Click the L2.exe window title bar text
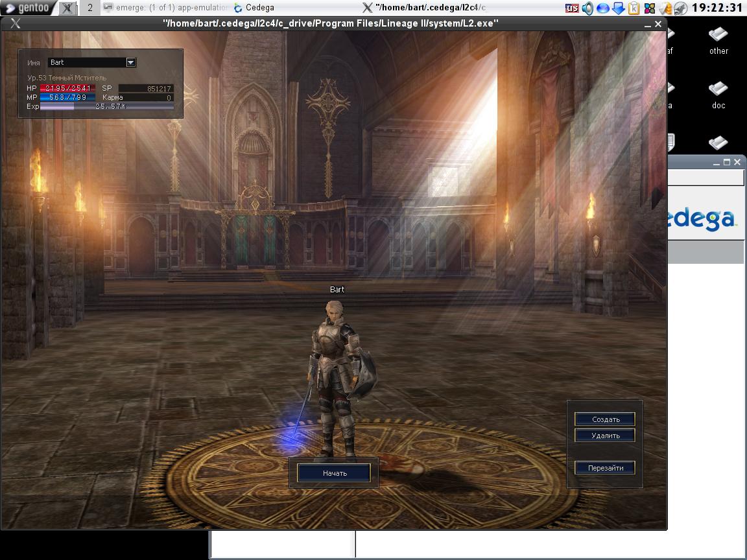 coord(331,23)
